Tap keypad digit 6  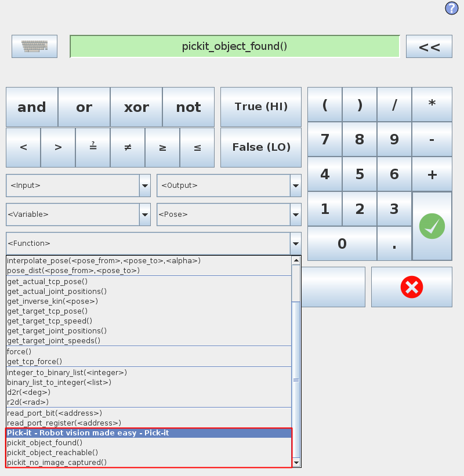click(394, 174)
